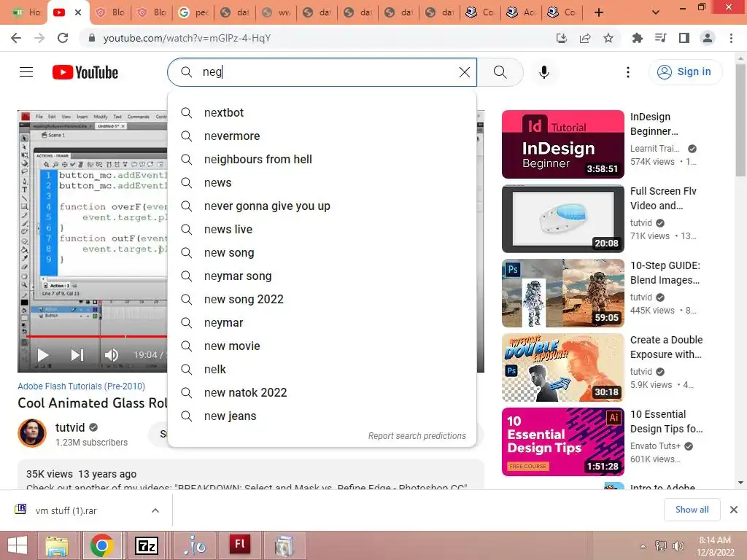Screen dimensions: 747x560
Task: Share this page icon in address bar
Action: point(585,38)
